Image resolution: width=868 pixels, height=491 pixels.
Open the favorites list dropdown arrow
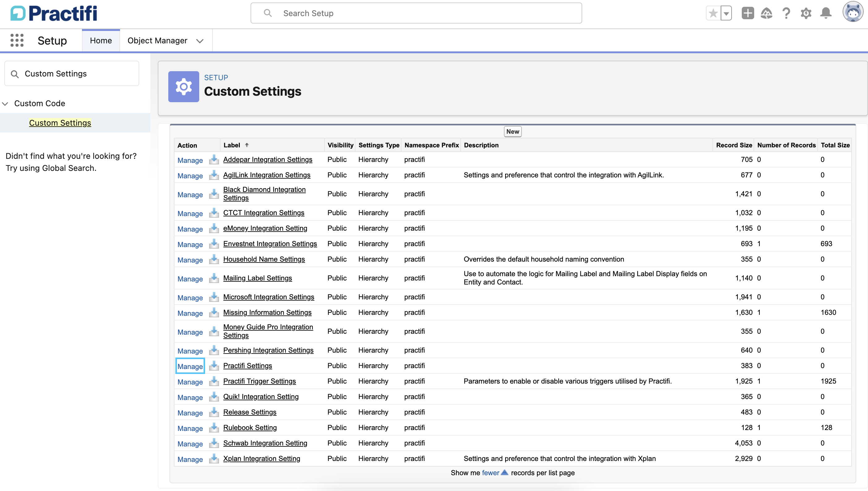click(726, 13)
